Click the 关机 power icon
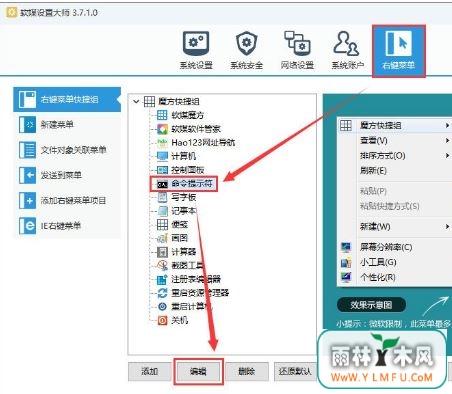Image resolution: width=452 pixels, height=394 pixels. click(x=162, y=320)
